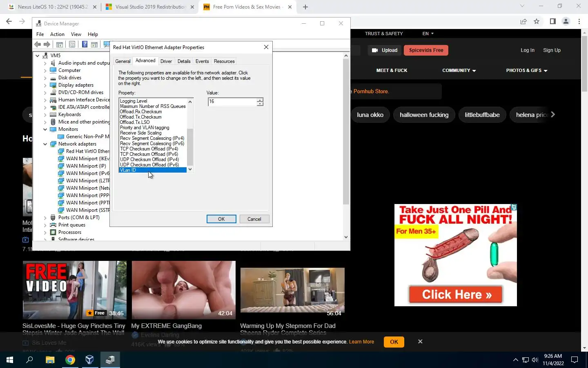Increase the VLan ID value with up arrow
This screenshot has height=368, width=588.
[260, 100]
